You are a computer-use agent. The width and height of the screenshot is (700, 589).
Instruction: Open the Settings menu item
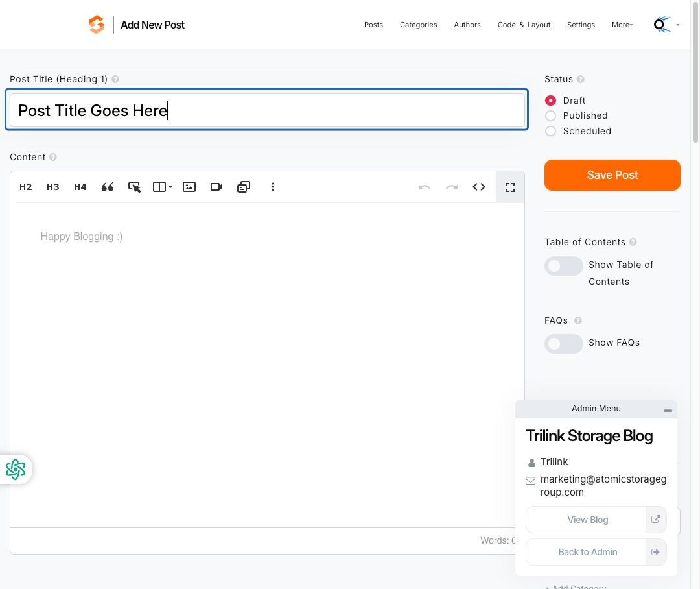pyautogui.click(x=581, y=25)
